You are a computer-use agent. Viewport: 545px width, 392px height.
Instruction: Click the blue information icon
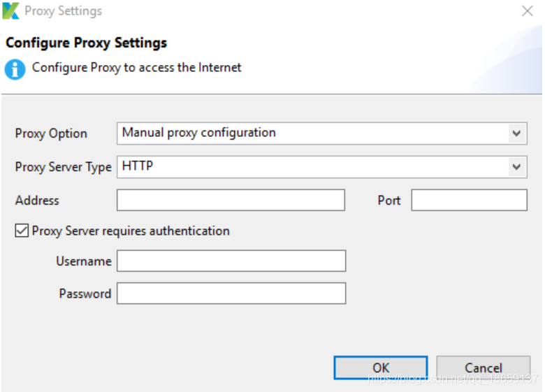coord(15,69)
